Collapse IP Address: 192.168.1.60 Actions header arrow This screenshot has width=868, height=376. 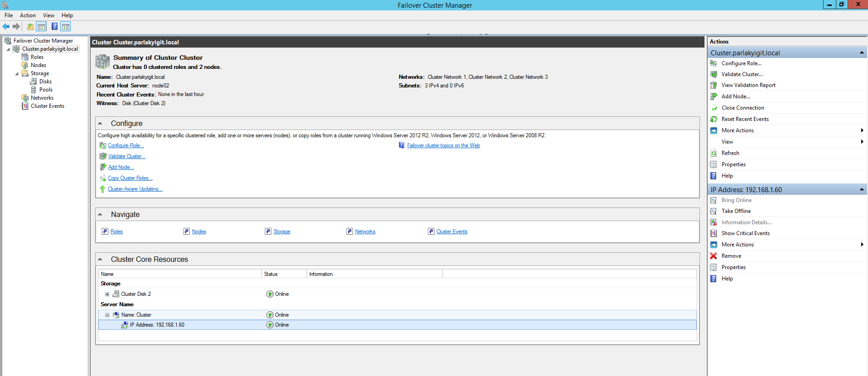[x=862, y=190]
